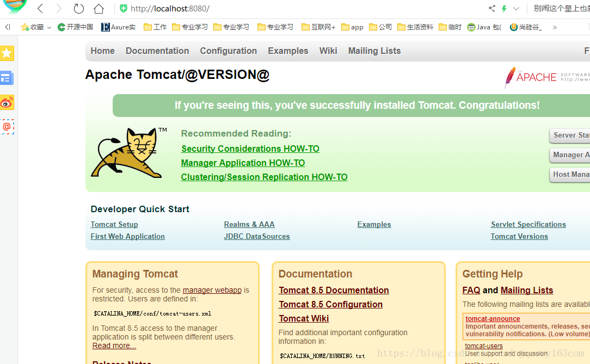Open the tomcat-users mailing list link
Image resolution: width=590 pixels, height=364 pixels.
pyautogui.click(x=484, y=346)
